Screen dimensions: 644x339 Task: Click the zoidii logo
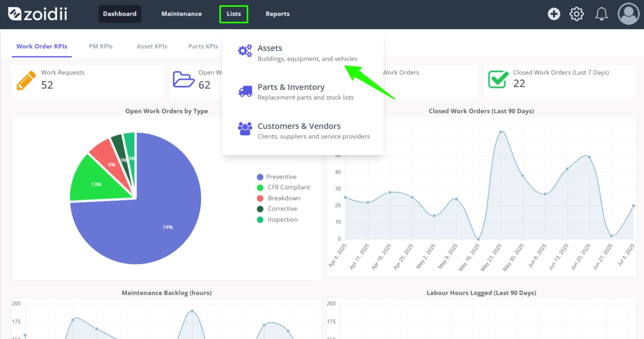[x=38, y=14]
